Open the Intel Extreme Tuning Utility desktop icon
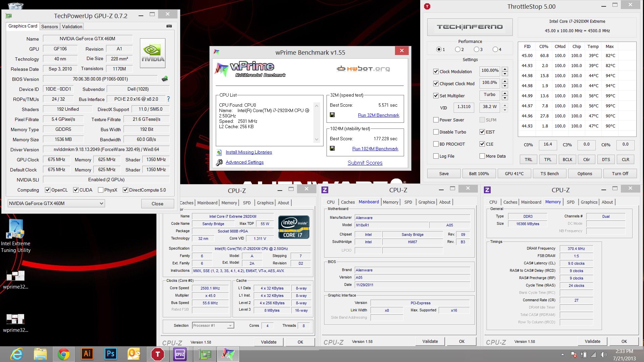Screen dimensions: 644x362 click(x=16, y=236)
